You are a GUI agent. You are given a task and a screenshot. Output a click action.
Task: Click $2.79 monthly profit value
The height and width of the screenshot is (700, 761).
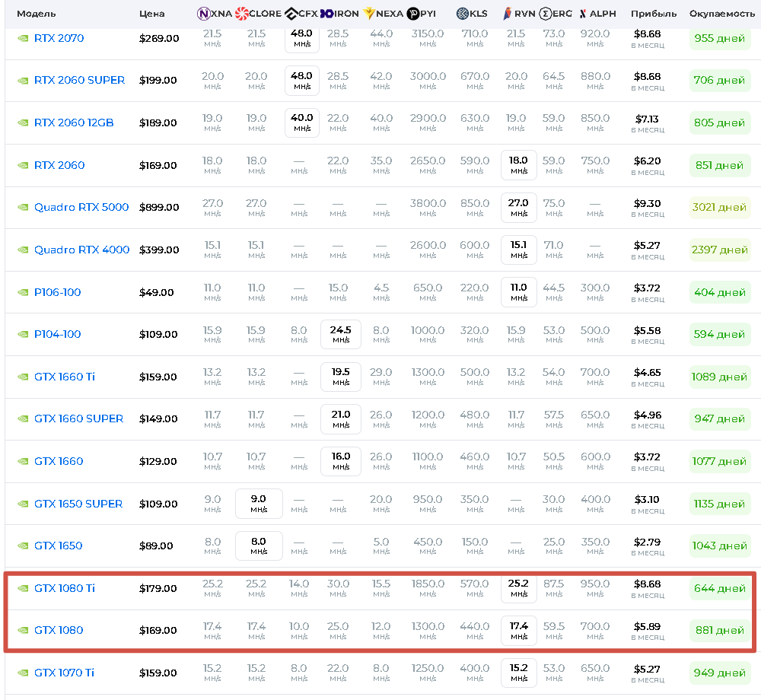click(x=648, y=542)
